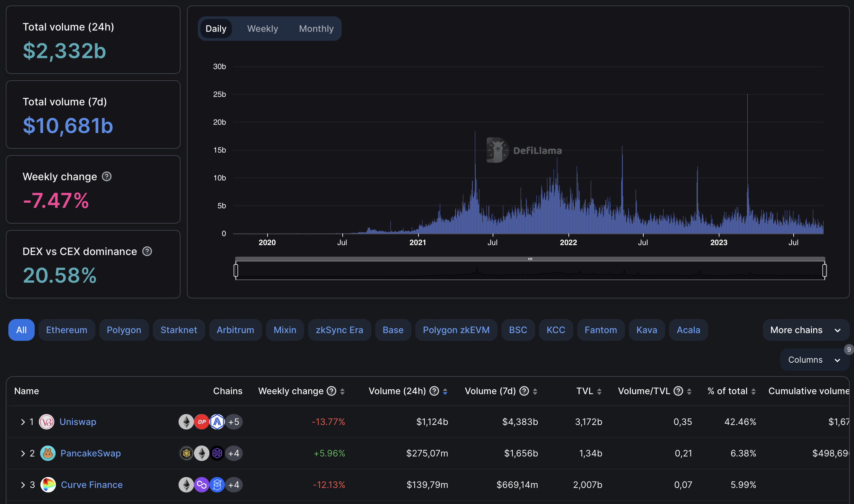Sort table by Volume/TVL arrows
Image resolution: width=854 pixels, height=504 pixels.
[689, 392]
